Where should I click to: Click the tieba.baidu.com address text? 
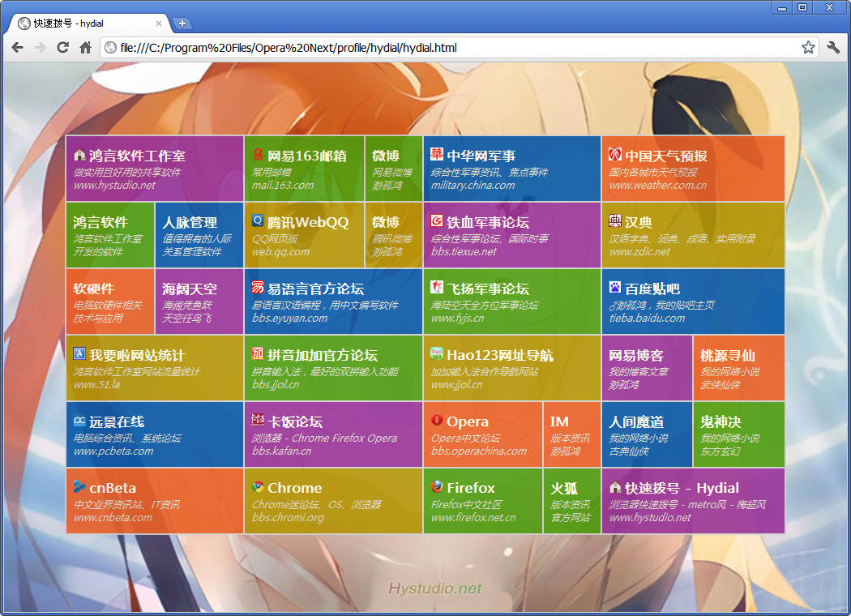pyautogui.click(x=647, y=318)
